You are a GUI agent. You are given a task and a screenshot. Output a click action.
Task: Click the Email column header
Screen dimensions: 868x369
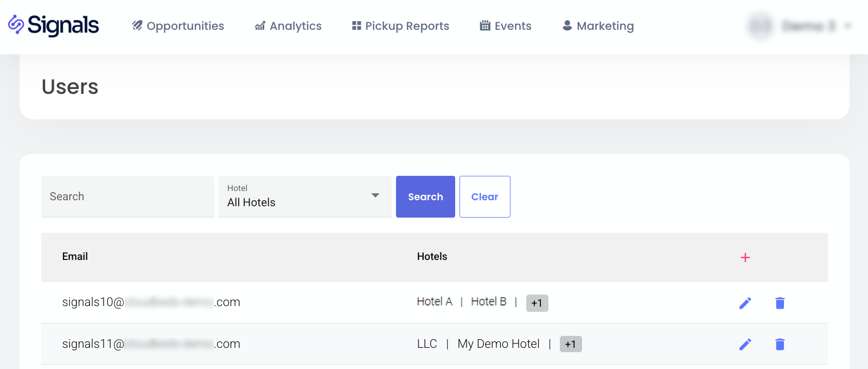pos(75,257)
